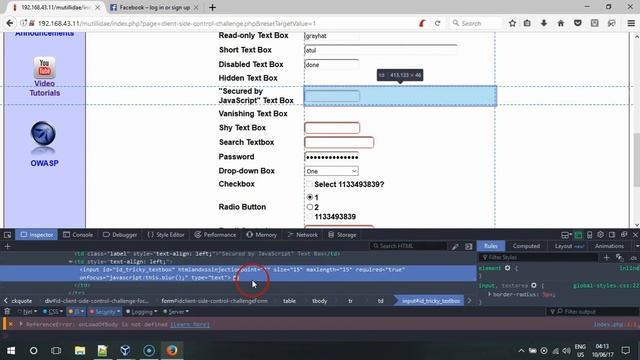
Task: Add a new node in the Inspector
Action: (7, 246)
